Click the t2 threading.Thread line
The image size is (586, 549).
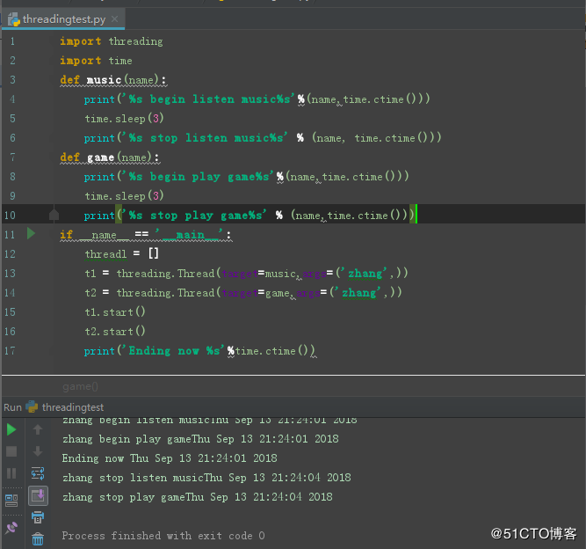click(243, 293)
